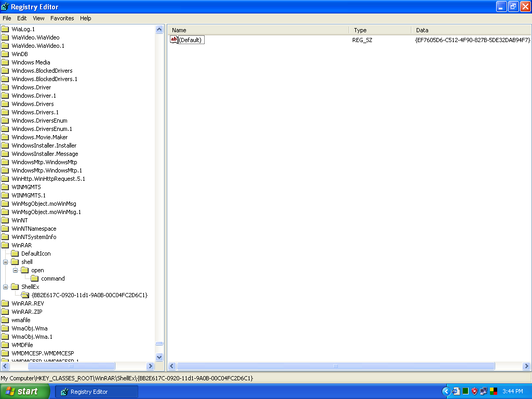
Task: Click the WinDB folder icon
Action: pyautogui.click(x=5, y=54)
